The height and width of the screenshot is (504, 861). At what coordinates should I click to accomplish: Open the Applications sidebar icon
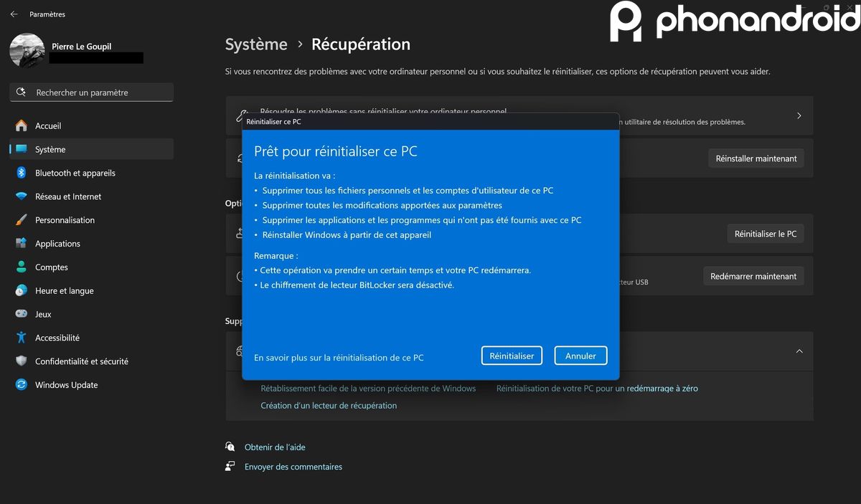coord(22,244)
